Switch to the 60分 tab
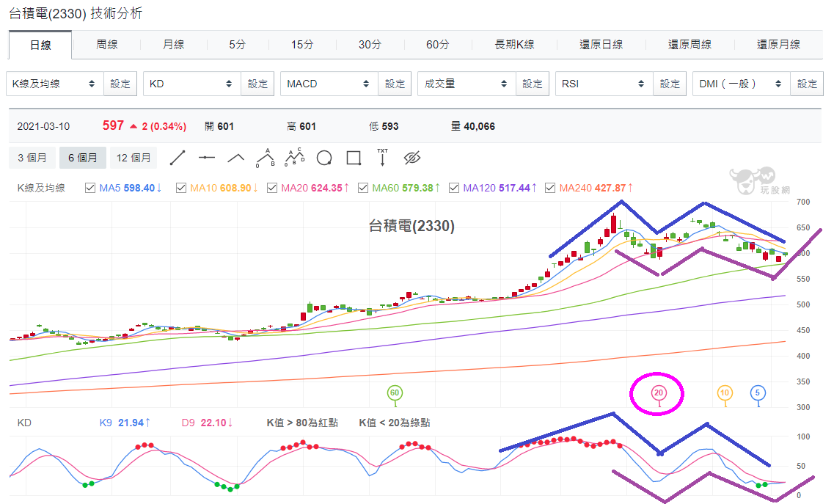 (437, 45)
